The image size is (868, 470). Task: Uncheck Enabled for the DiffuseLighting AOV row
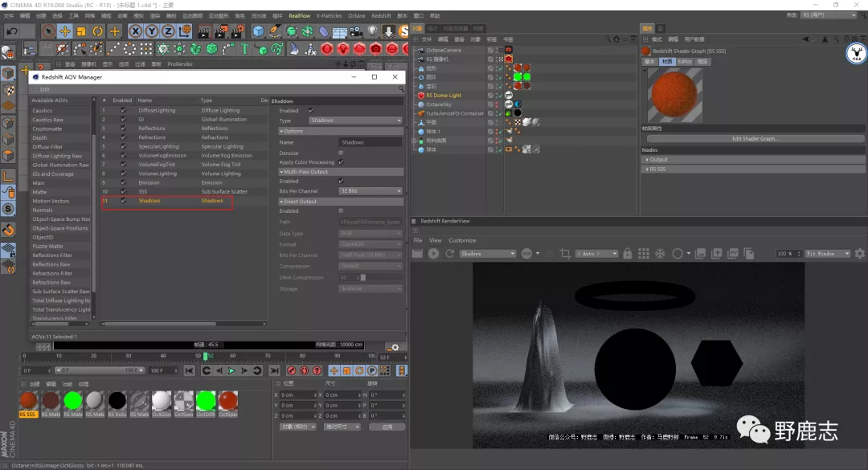[x=123, y=110]
